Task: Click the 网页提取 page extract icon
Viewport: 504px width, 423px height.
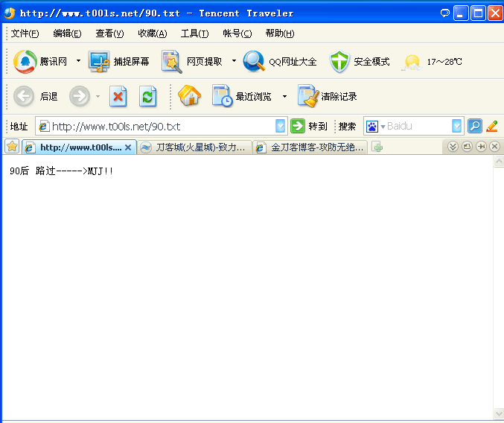Action: [x=172, y=61]
